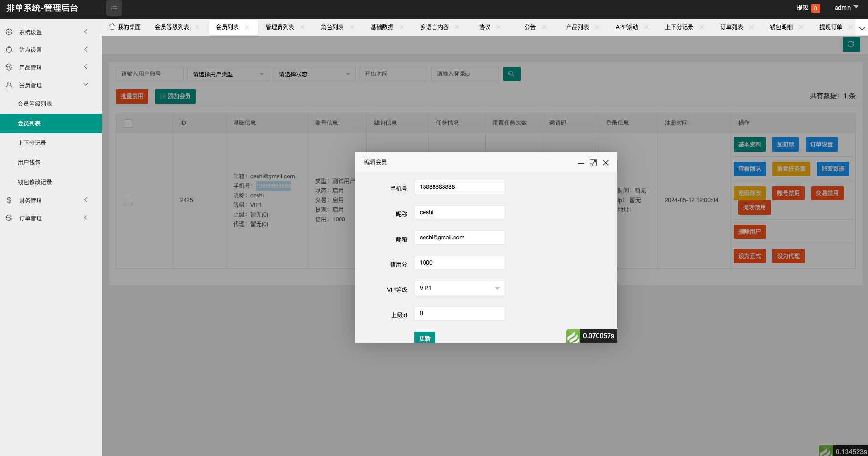Click the 批量禁用 button
Image resolution: width=868 pixels, height=456 pixels.
[x=132, y=96]
